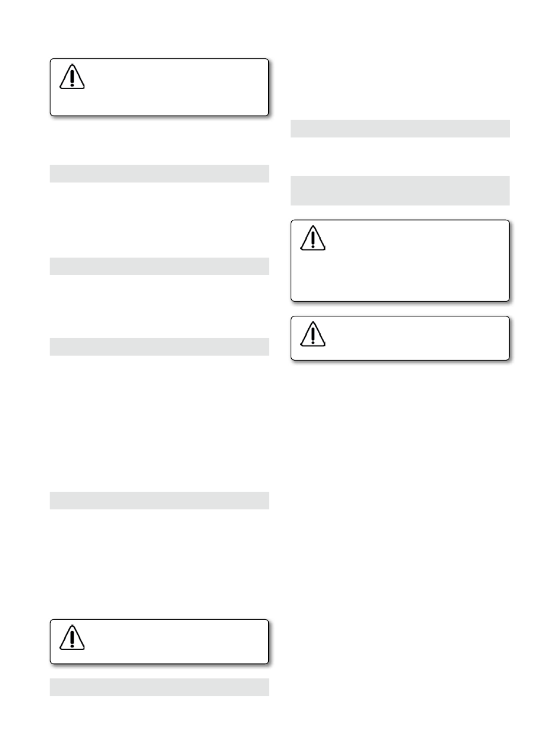This screenshot has height=733, width=560.
Task: Click the warning triangle icon in the top-left callout box
Action: [72, 76]
